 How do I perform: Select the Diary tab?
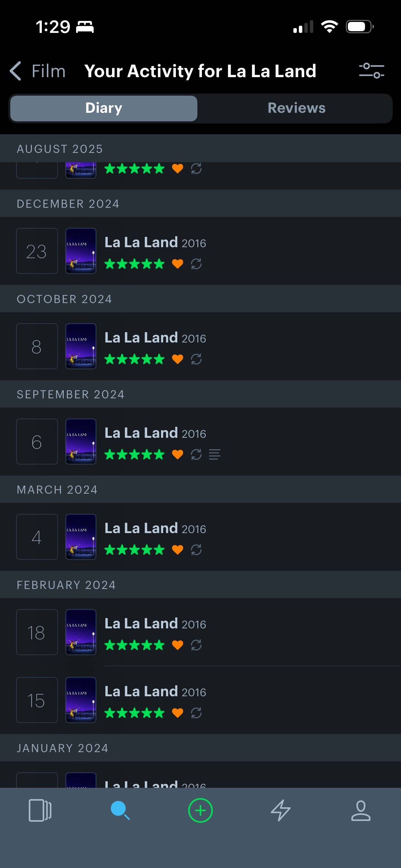tap(104, 108)
